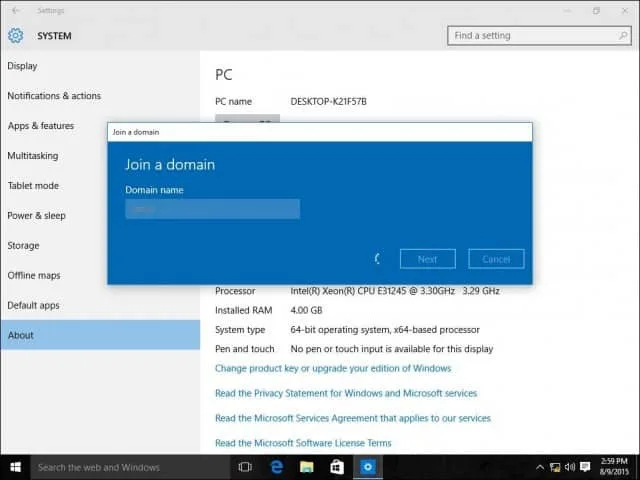Show hidden system tray icons
This screenshot has height=480, width=640.
point(540,467)
